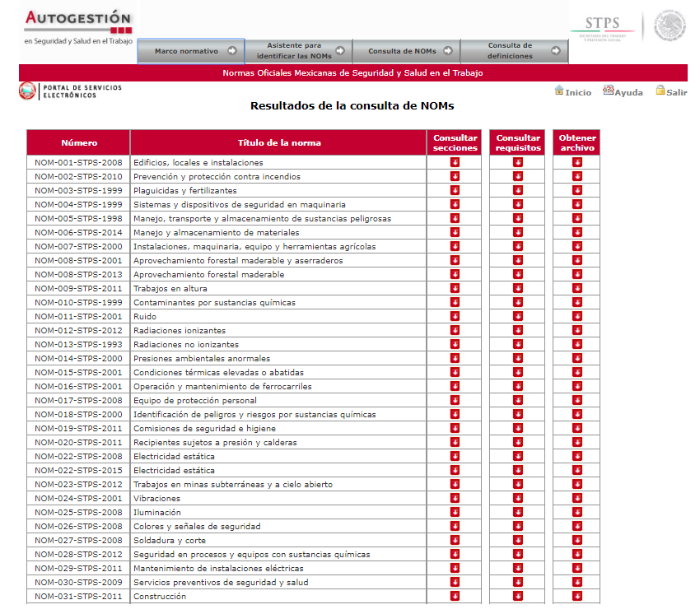700x614 pixels.
Task: Download file for Ruido norm
Action: [576, 316]
